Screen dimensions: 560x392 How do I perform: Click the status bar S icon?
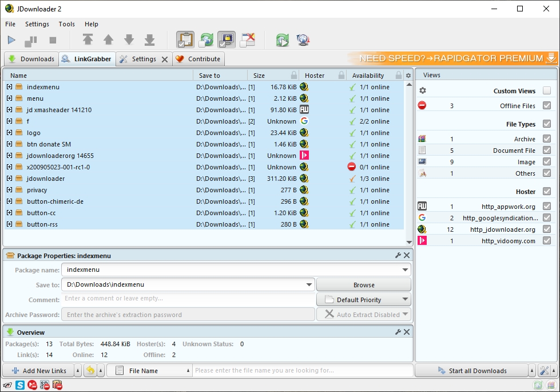pyautogui.click(x=20, y=385)
